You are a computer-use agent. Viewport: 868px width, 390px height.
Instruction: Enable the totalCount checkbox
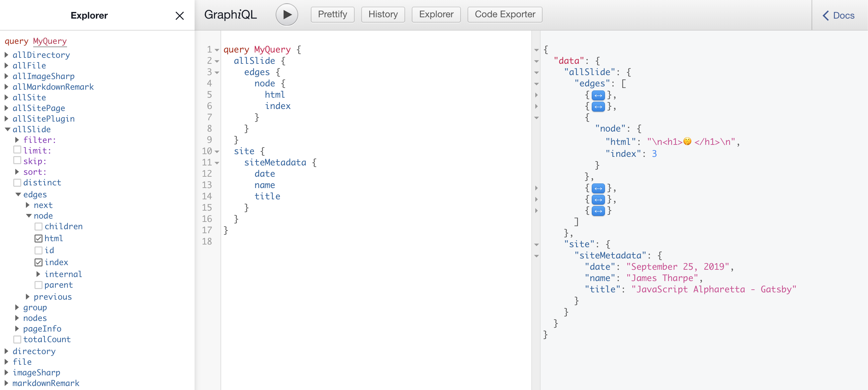pos(17,339)
